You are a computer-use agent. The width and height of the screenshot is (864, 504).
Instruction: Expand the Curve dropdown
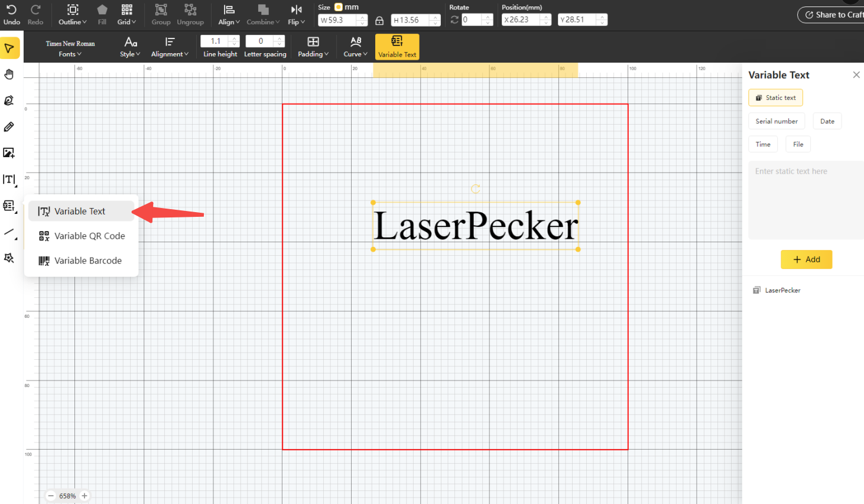point(355,47)
